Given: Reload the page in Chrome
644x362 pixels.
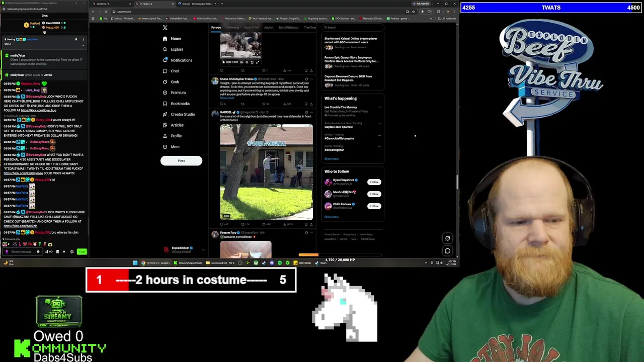Looking at the screenshot, I should (106, 12).
